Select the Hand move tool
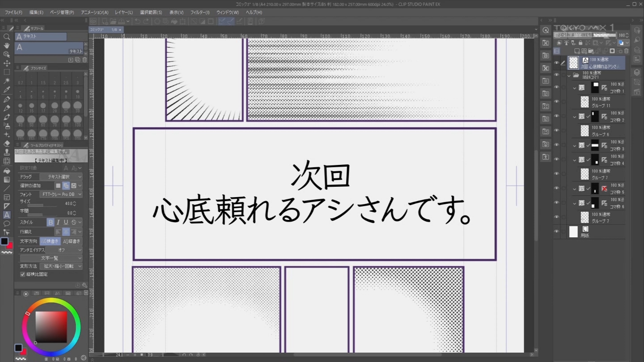 [x=7, y=46]
